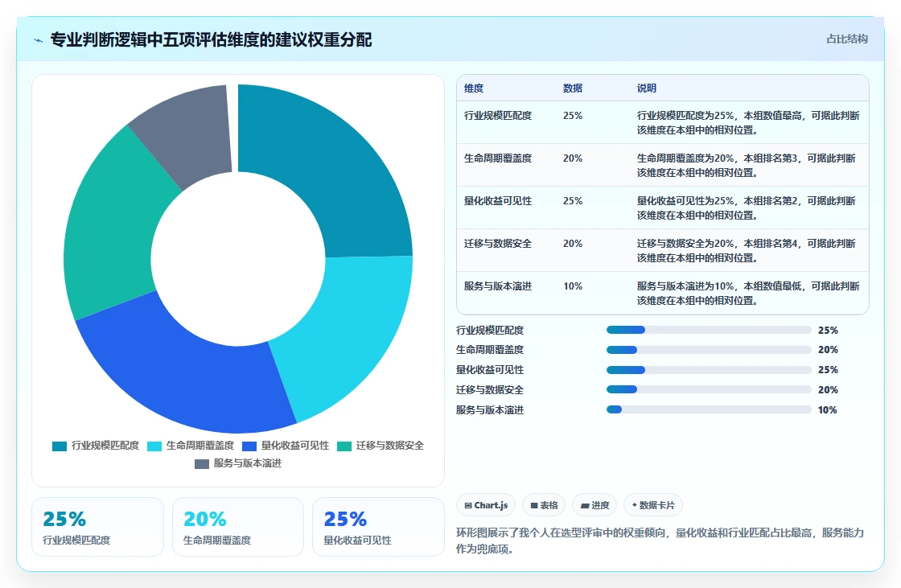Click the 数据卡片 tag star icon
Screen dimensions: 901x588
(x=635, y=505)
